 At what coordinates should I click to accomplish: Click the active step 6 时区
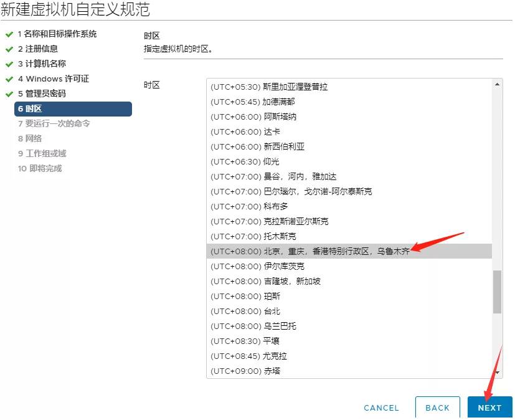click(72, 109)
